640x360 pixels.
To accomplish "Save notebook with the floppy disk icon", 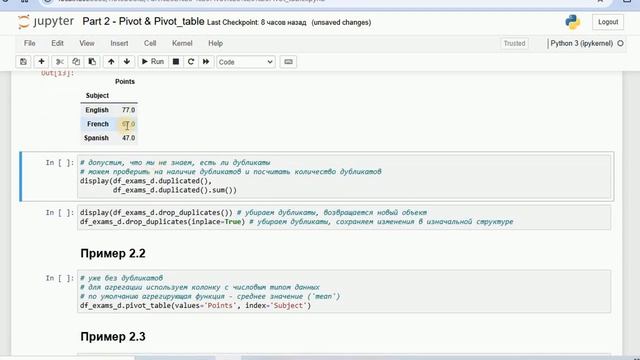I will 23,62.
